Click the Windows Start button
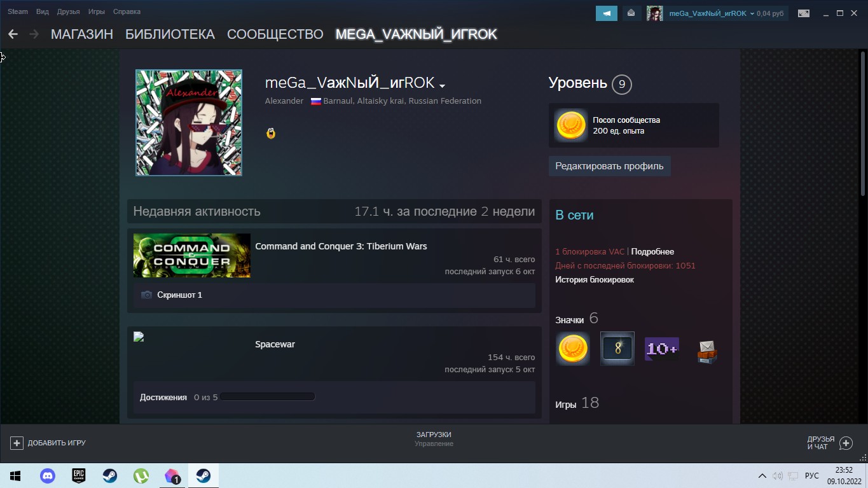 (x=15, y=476)
